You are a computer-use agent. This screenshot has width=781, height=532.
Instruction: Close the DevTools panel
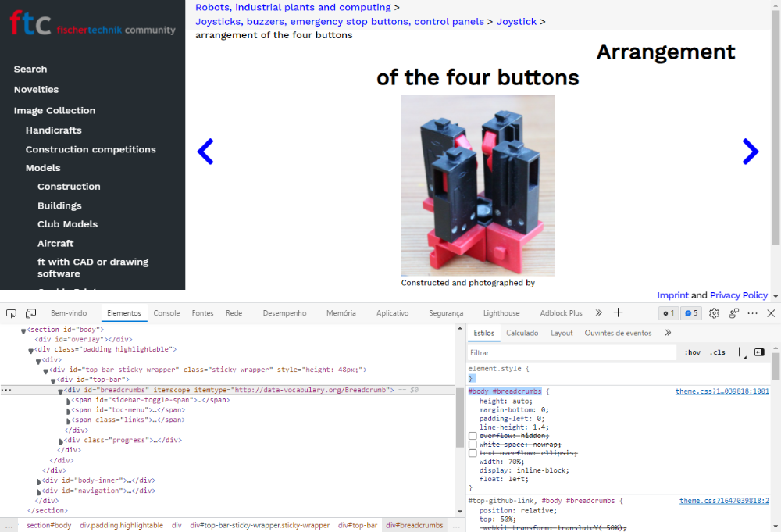(771, 313)
